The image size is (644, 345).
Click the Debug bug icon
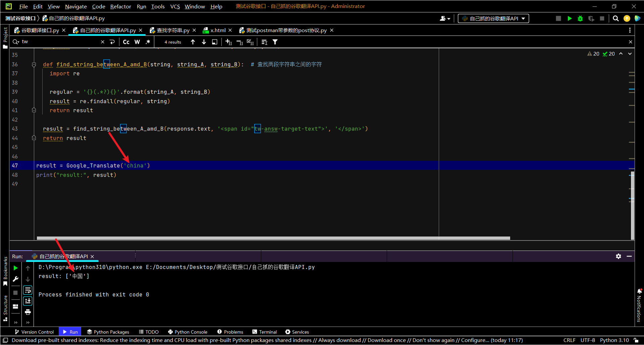580,18
